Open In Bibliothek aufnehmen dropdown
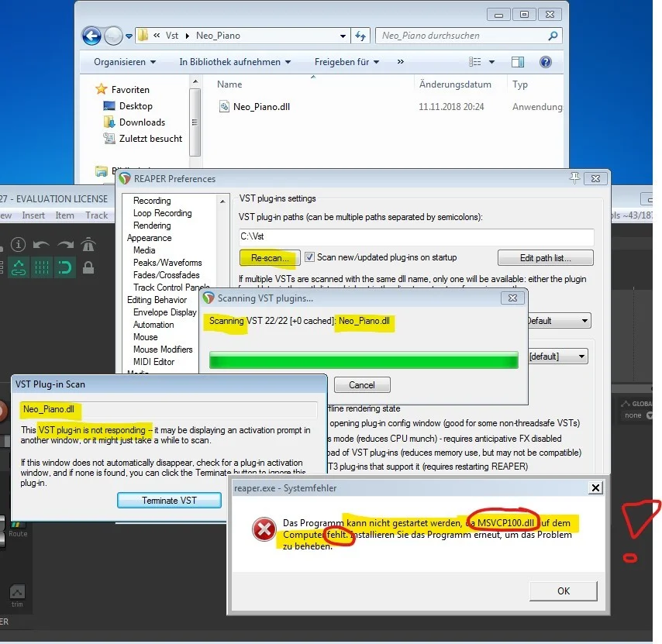Viewport: 662px width, 644px height. (235, 62)
